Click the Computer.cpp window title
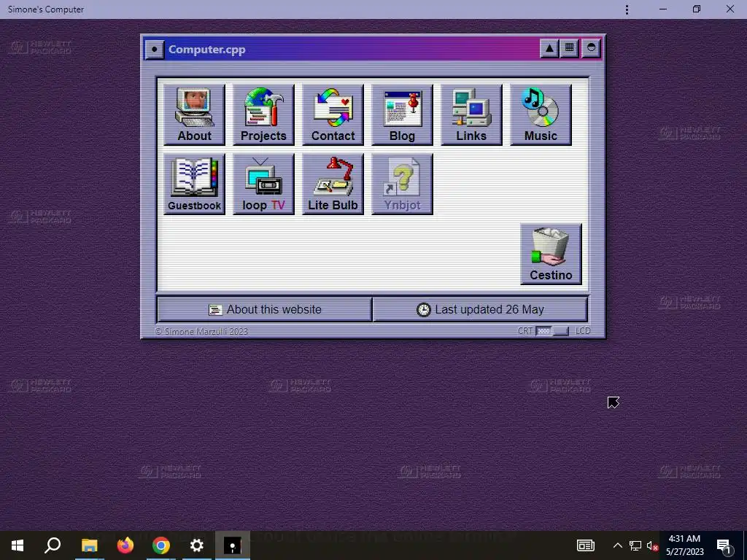The height and width of the screenshot is (560, 747). click(x=206, y=50)
